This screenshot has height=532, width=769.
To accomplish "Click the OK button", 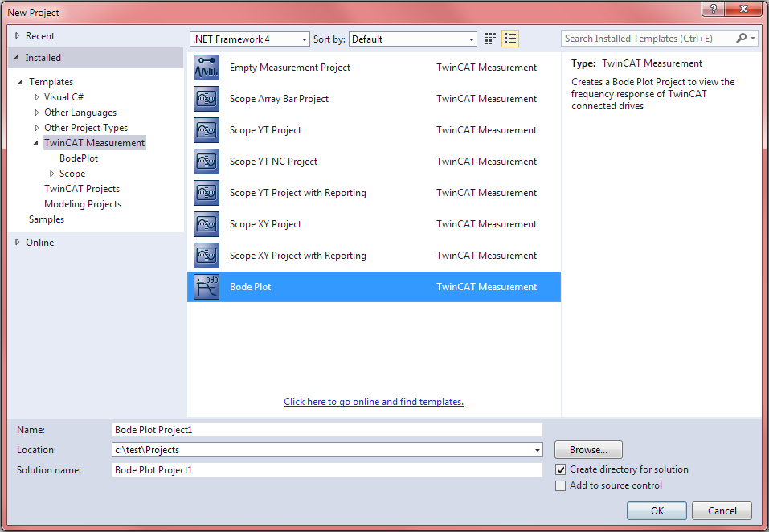I will click(x=657, y=511).
